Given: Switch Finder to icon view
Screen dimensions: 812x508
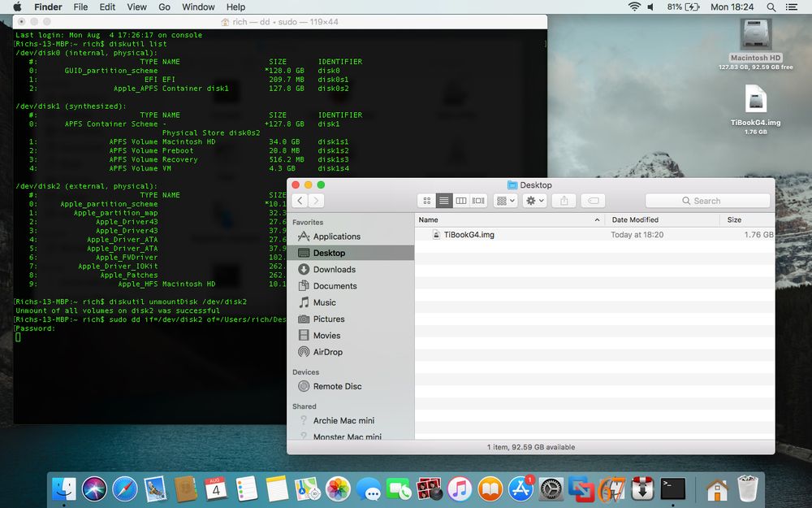Looking at the screenshot, I should tap(427, 201).
